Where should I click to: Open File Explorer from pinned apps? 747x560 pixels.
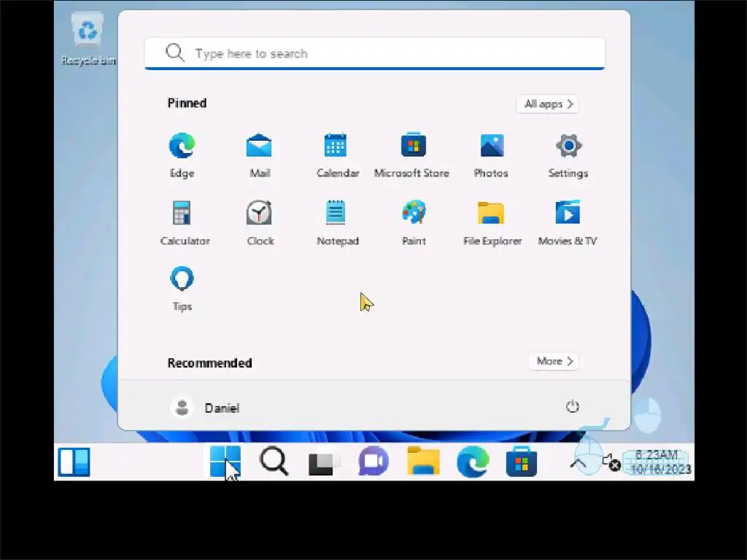coord(492,223)
